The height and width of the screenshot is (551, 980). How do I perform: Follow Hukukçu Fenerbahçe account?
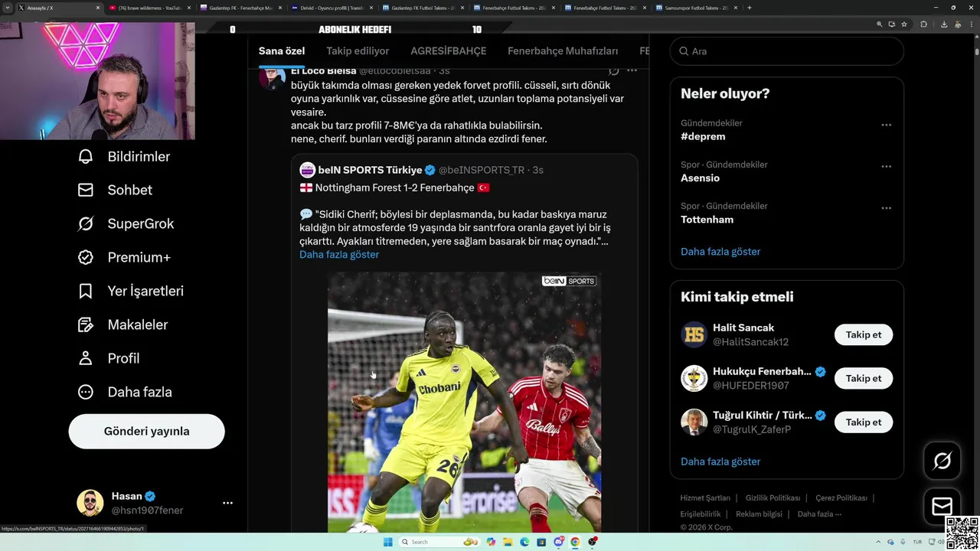pyautogui.click(x=863, y=378)
